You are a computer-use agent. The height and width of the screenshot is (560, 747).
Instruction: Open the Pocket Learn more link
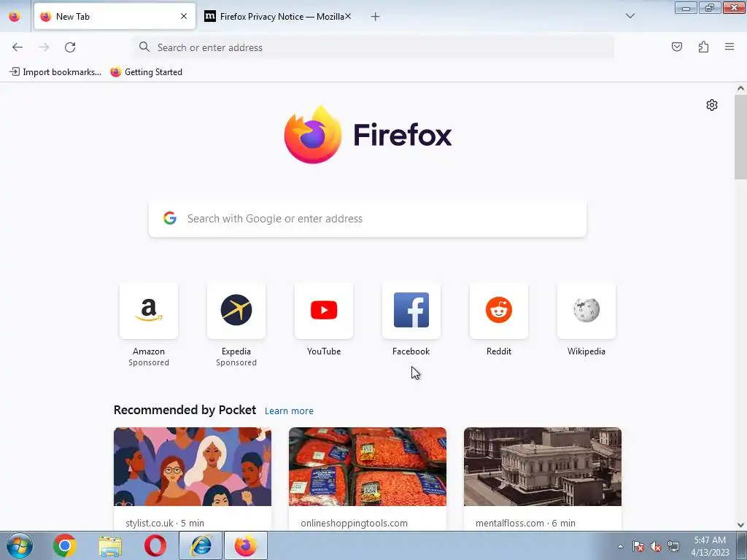(x=289, y=411)
